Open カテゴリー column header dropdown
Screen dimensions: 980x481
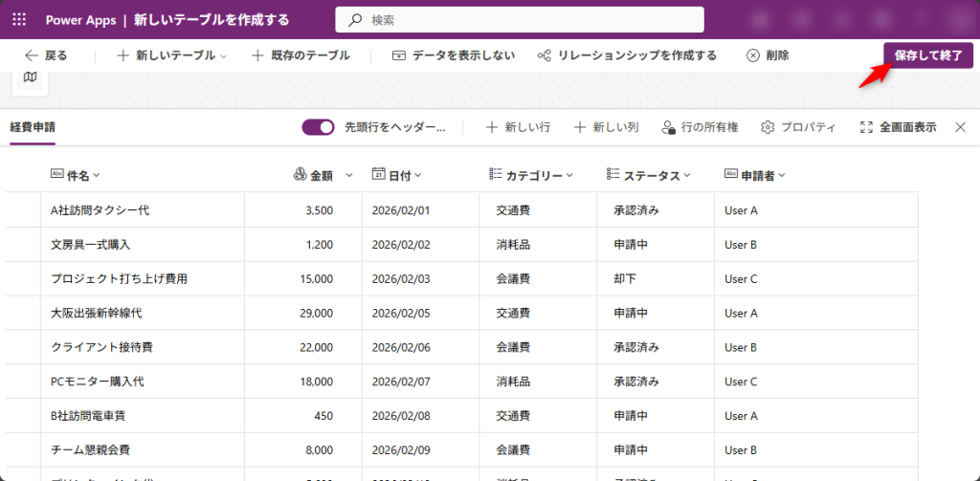click(569, 176)
